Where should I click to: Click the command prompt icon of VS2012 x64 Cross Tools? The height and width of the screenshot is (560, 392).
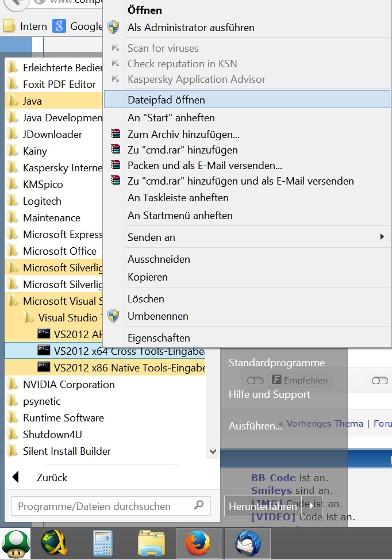(44, 350)
